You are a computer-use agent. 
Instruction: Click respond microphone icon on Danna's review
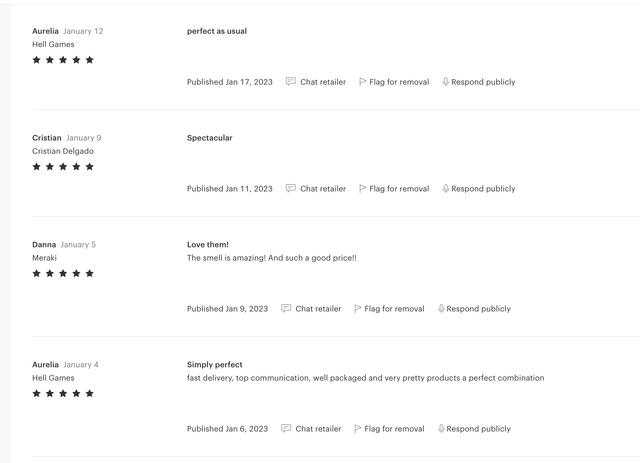tap(441, 309)
